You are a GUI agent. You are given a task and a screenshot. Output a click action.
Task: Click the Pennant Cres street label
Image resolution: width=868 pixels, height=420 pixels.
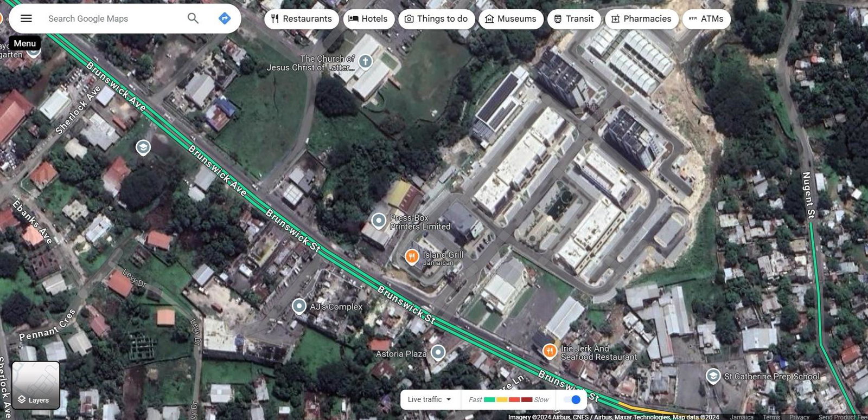tap(47, 326)
